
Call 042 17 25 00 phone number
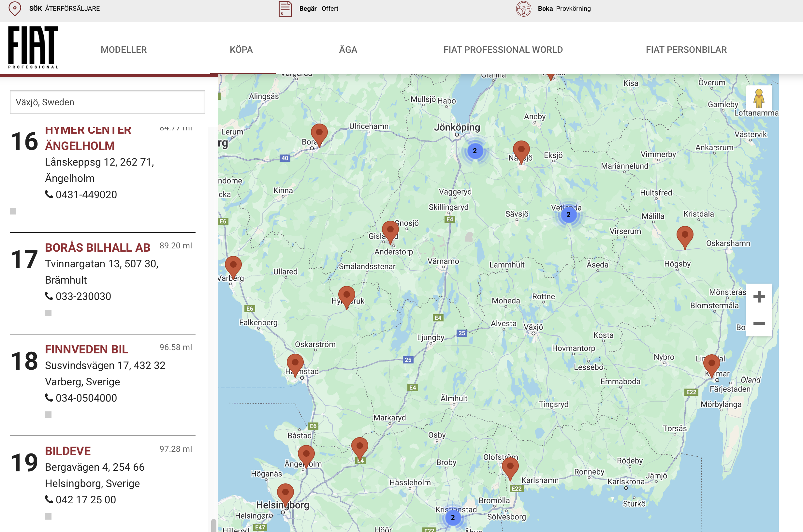(x=86, y=500)
